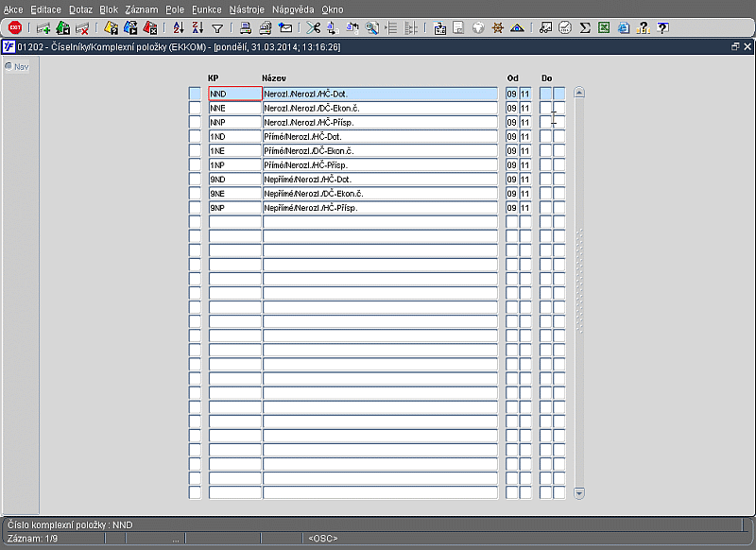Click the printer icon
This screenshot has height=550, width=756.
coord(246,28)
